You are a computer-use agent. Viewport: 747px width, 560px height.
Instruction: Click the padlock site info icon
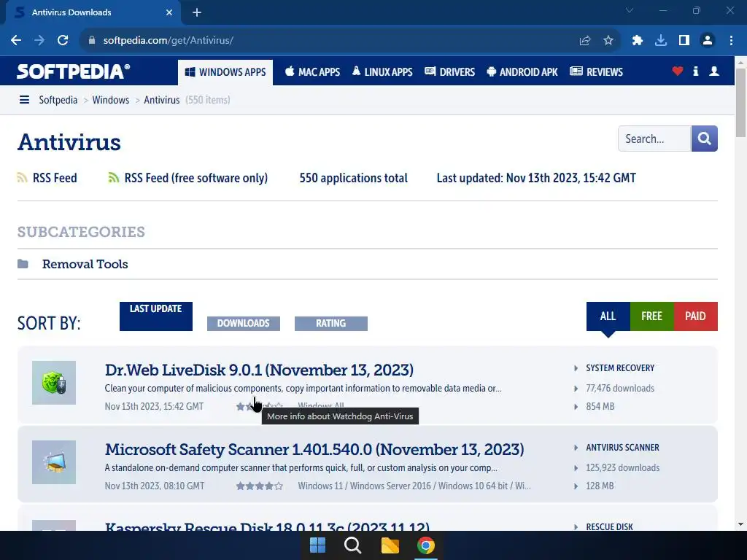(92, 41)
